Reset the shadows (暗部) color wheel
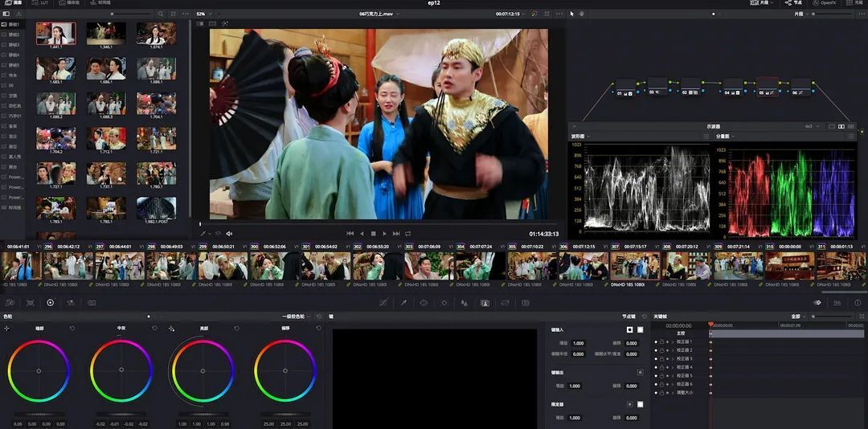 (x=72, y=329)
